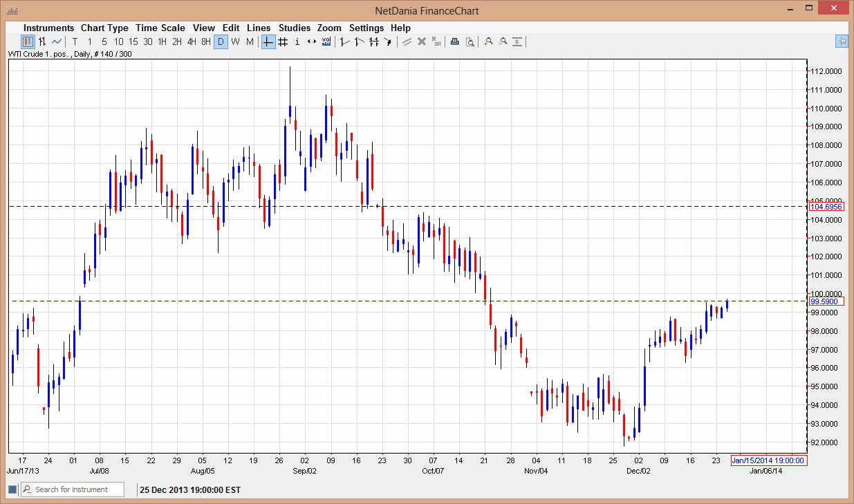Click the zoom in magnifier icon
This screenshot has height=504, width=854.
pyautogui.click(x=488, y=41)
